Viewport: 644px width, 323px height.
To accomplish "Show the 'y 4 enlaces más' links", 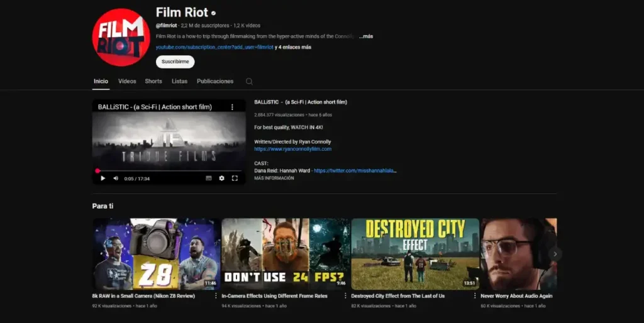I will (293, 47).
